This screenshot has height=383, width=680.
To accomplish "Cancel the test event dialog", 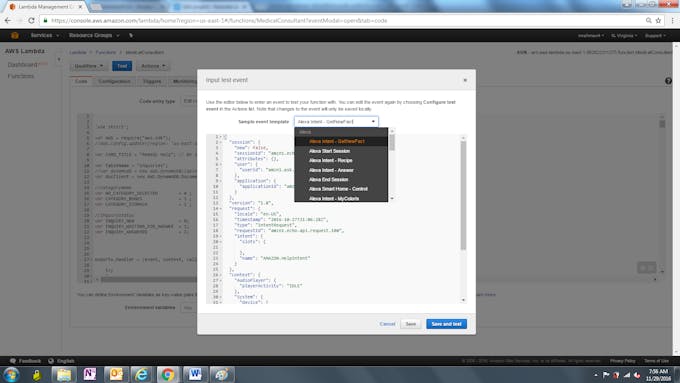I will click(387, 324).
